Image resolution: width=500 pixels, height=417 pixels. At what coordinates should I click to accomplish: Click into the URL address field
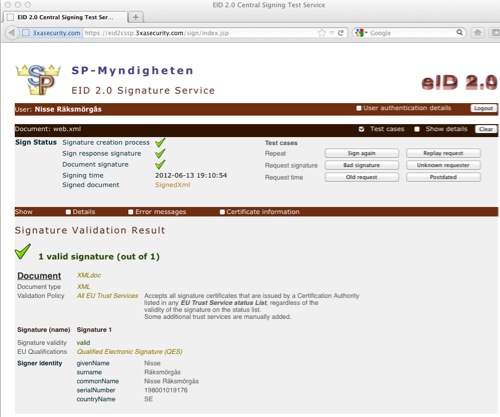click(x=199, y=33)
